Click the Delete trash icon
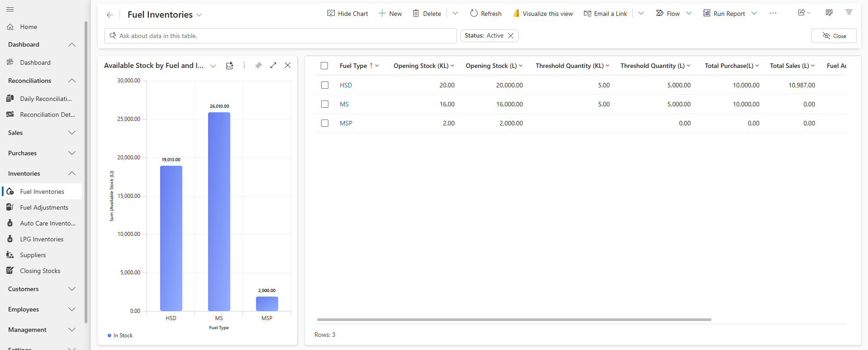Image resolution: width=868 pixels, height=350 pixels. coord(416,14)
